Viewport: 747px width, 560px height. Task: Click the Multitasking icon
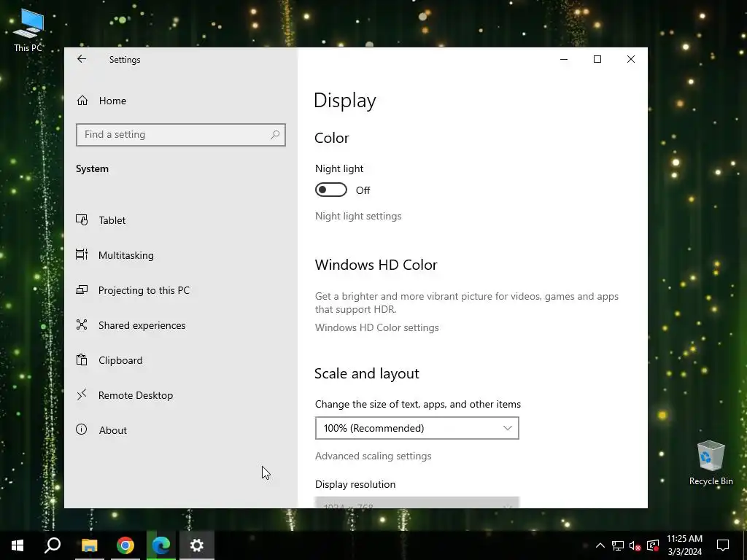click(x=82, y=254)
